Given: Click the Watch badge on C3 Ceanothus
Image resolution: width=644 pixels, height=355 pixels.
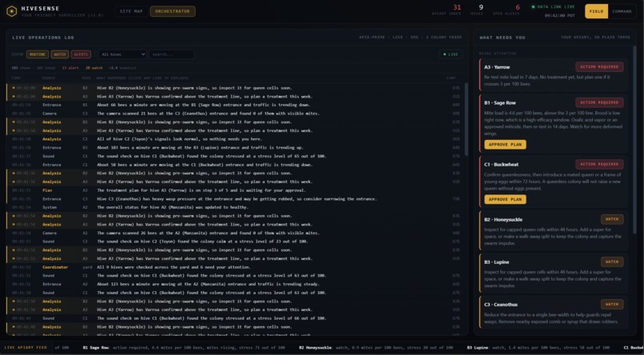Looking at the screenshot, I should pyautogui.click(x=612, y=305).
